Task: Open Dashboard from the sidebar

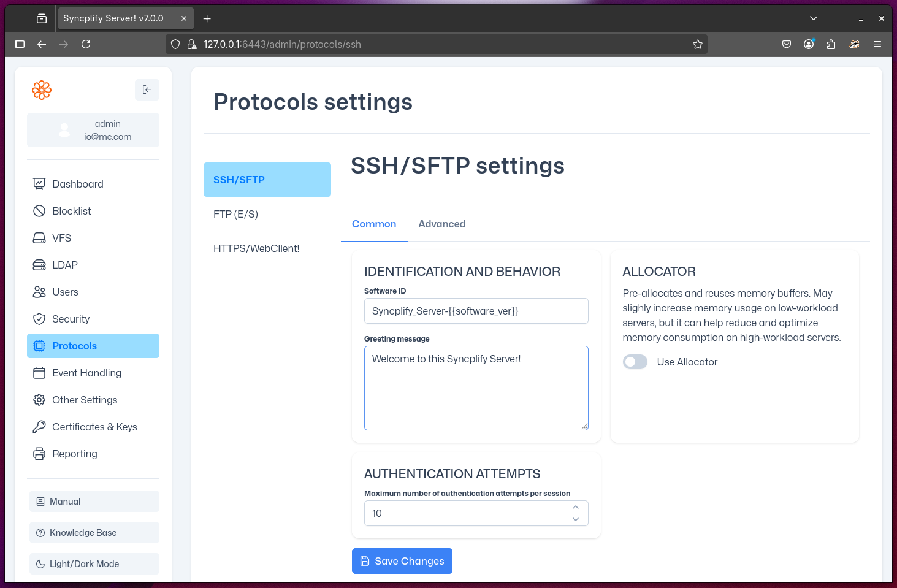Action: click(x=77, y=184)
